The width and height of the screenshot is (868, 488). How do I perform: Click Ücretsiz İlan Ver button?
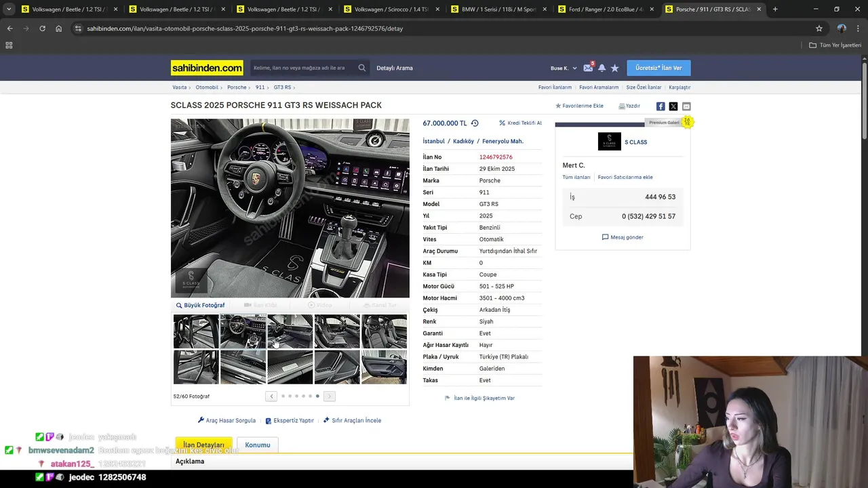click(658, 68)
